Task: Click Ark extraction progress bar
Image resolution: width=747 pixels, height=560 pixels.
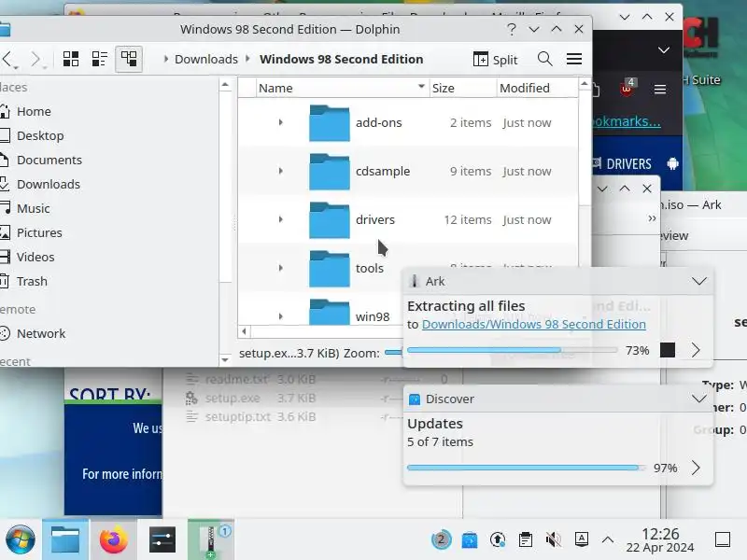Action: 512,350
